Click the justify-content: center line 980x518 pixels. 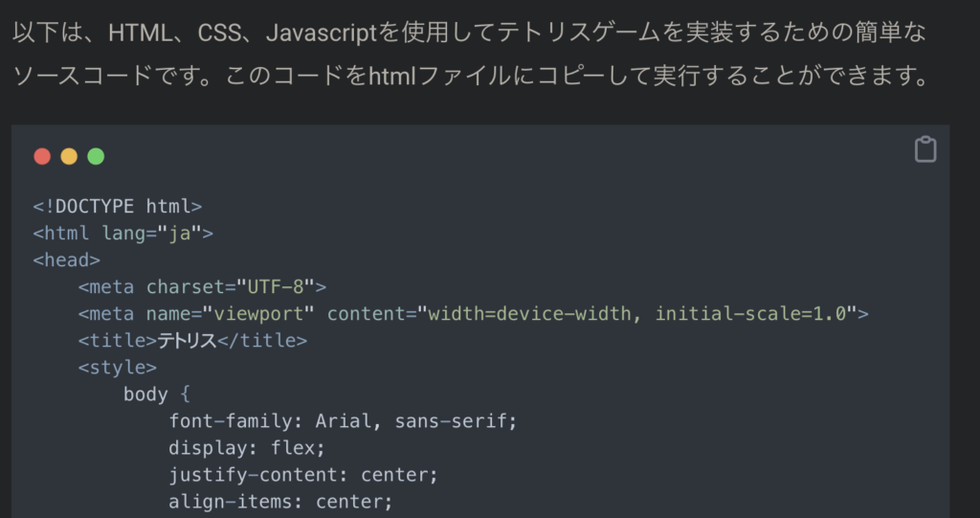[x=303, y=475]
